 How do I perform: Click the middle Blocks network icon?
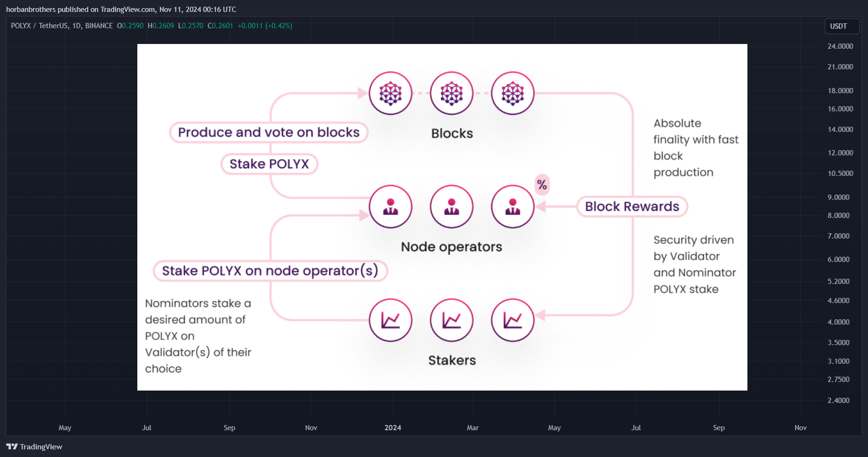(452, 93)
